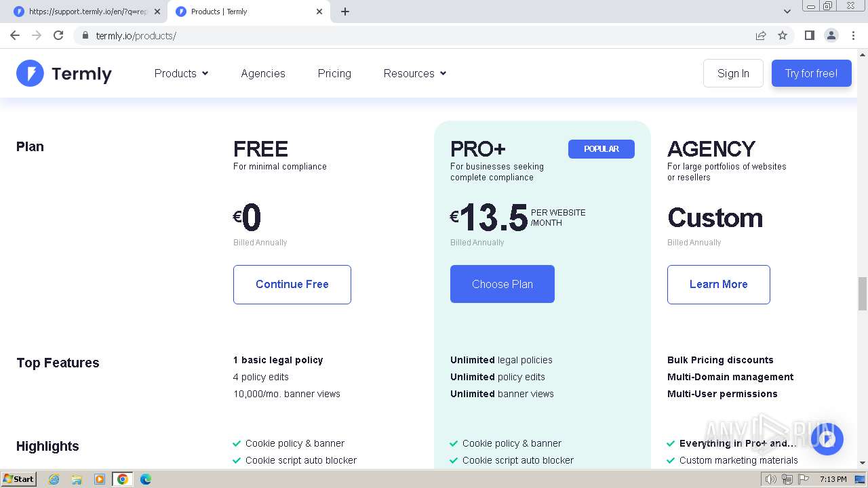Image resolution: width=868 pixels, height=488 pixels.
Task: Expand the Products dropdown menu
Action: 181,73
